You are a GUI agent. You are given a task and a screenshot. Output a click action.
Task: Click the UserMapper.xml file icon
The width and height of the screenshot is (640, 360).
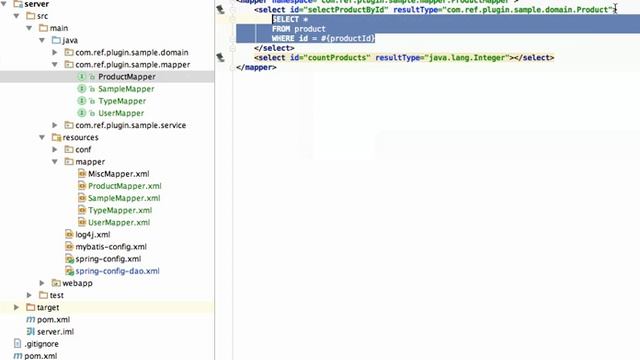click(x=82, y=222)
